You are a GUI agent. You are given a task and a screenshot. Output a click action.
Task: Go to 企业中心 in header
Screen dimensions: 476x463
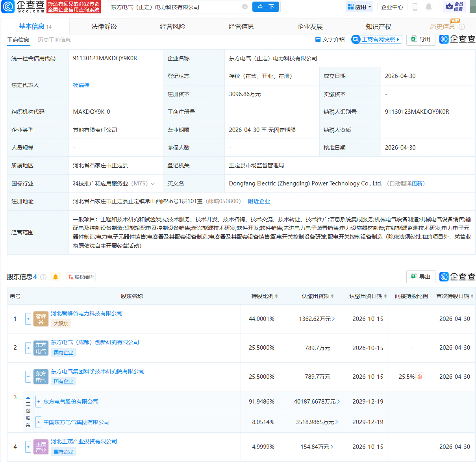(x=392, y=7)
